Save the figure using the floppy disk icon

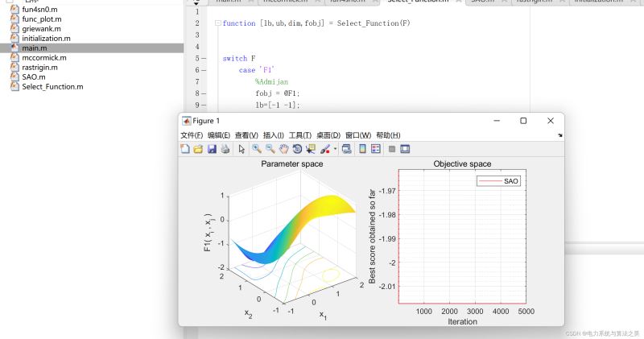pyautogui.click(x=212, y=149)
